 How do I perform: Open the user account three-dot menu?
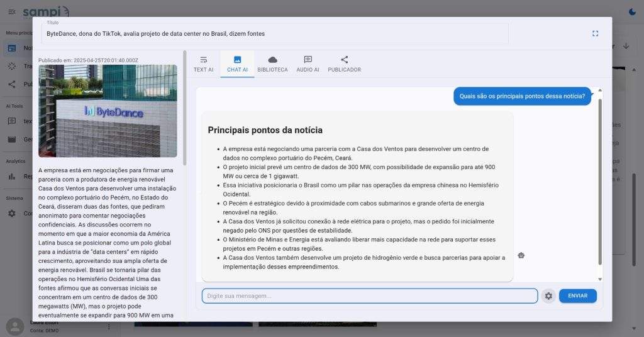[109, 326]
